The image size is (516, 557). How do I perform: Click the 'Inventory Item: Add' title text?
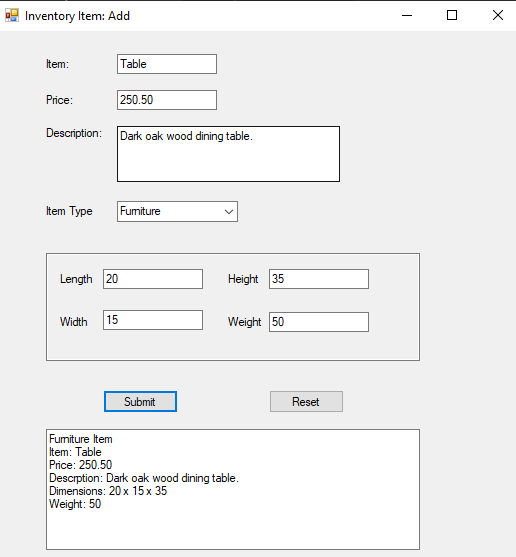click(77, 16)
